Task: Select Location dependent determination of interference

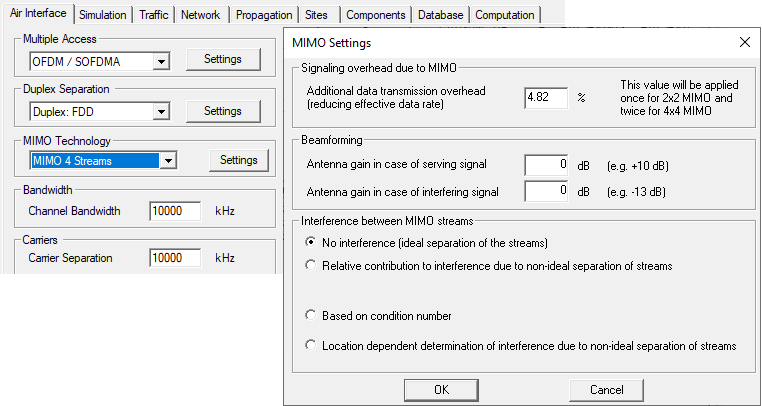Action: pos(312,346)
